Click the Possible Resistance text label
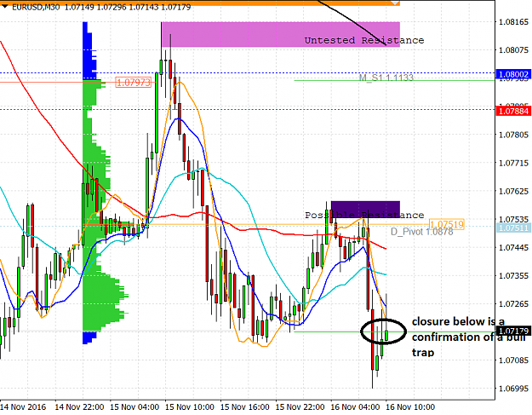Screen dimensions: 532x415 364,215
